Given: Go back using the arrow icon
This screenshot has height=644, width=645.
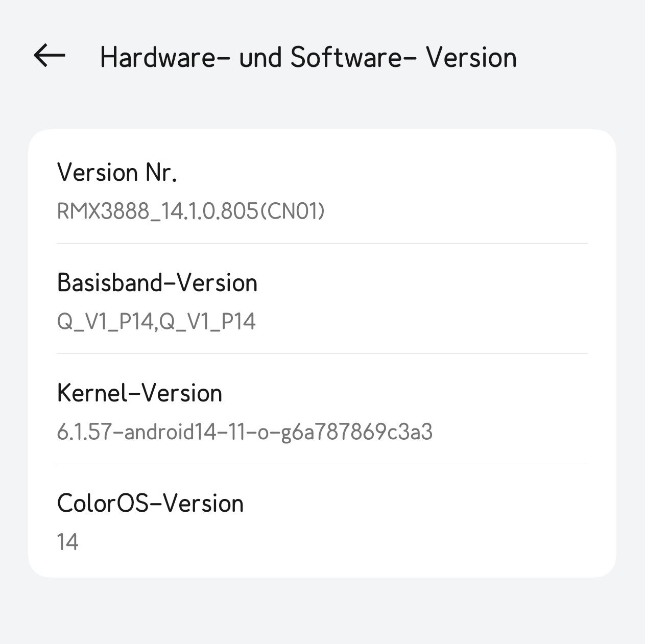Looking at the screenshot, I should (x=50, y=55).
